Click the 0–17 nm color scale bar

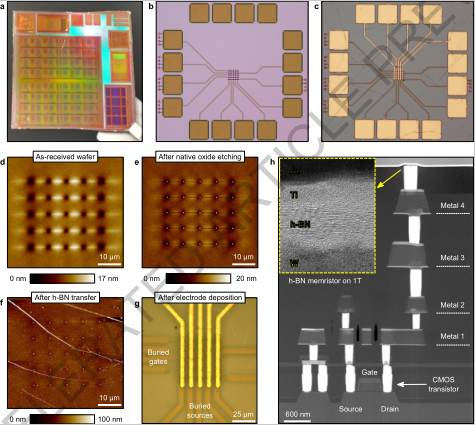coord(62,279)
